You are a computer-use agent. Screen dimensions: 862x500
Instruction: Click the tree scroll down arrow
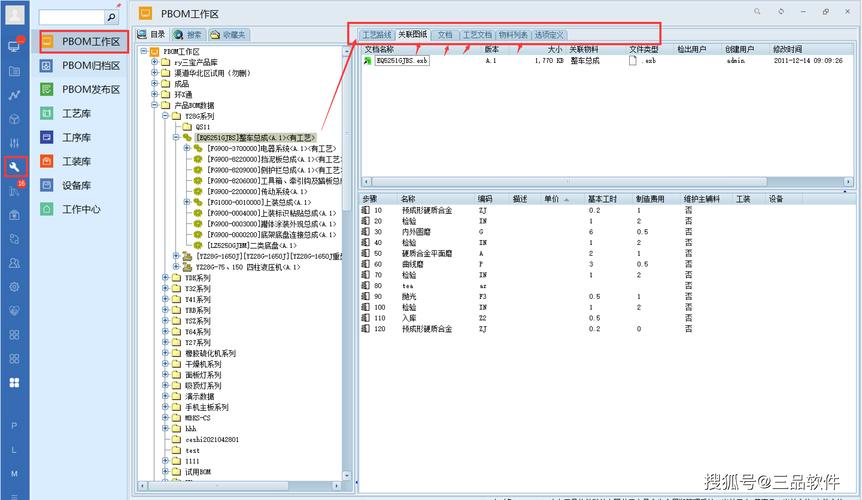346,475
